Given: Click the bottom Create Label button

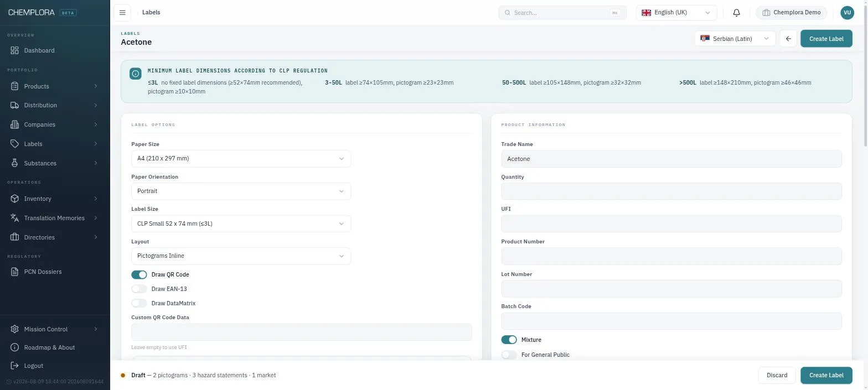Looking at the screenshot, I should click(826, 375).
